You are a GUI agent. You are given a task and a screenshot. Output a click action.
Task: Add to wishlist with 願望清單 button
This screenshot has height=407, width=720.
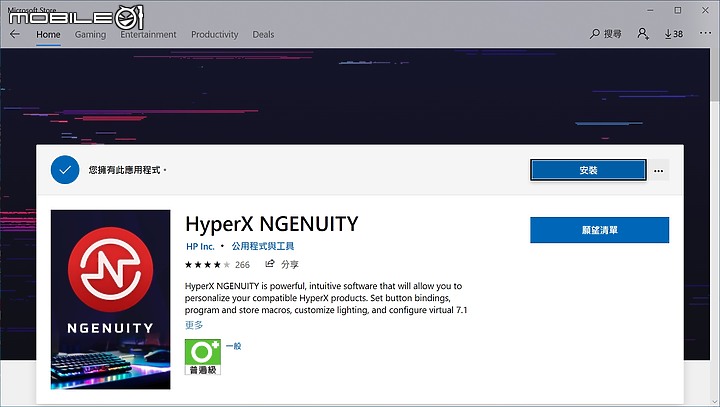point(599,230)
